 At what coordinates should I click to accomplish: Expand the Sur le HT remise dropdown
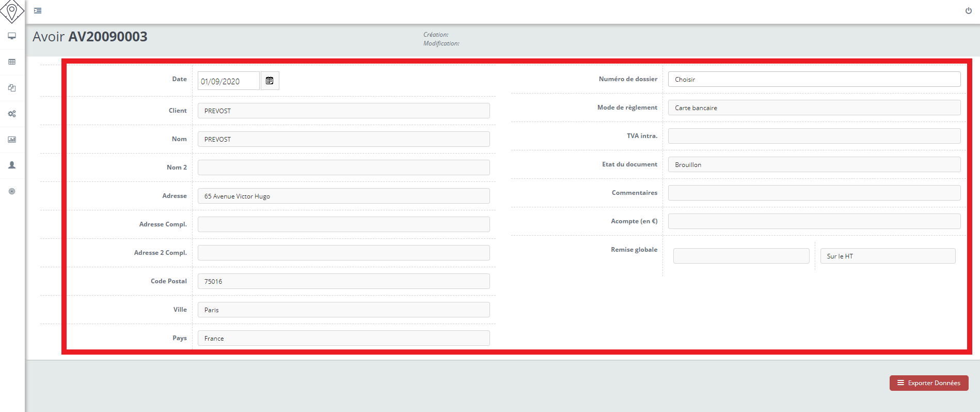pos(887,256)
